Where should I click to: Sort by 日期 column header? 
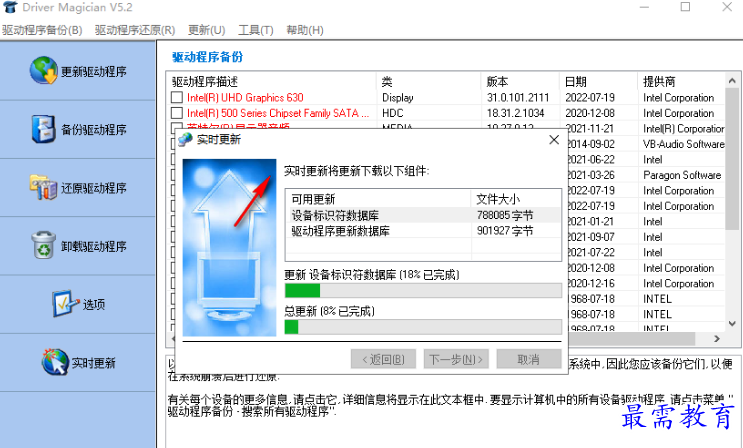tap(599, 82)
